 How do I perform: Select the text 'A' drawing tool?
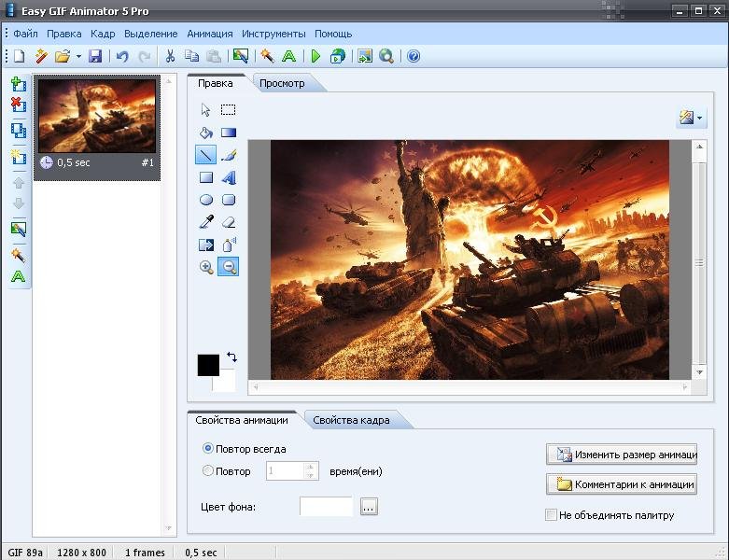[x=229, y=177]
